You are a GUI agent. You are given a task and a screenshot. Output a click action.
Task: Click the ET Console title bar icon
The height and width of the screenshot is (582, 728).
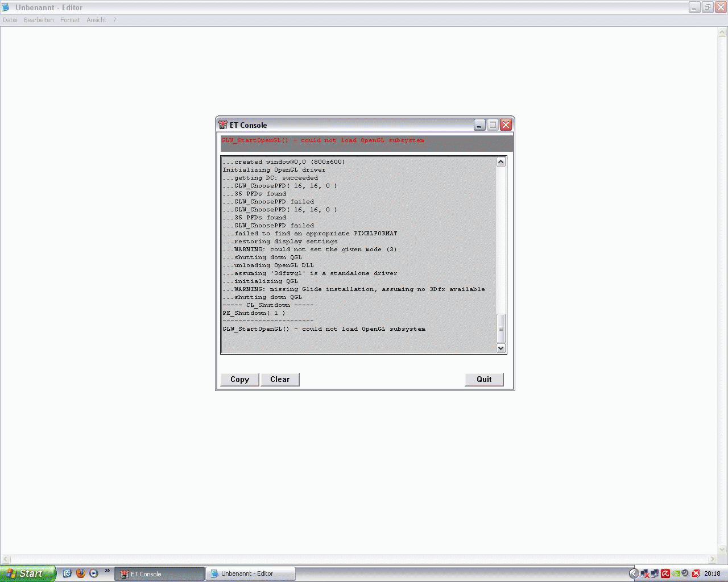223,125
